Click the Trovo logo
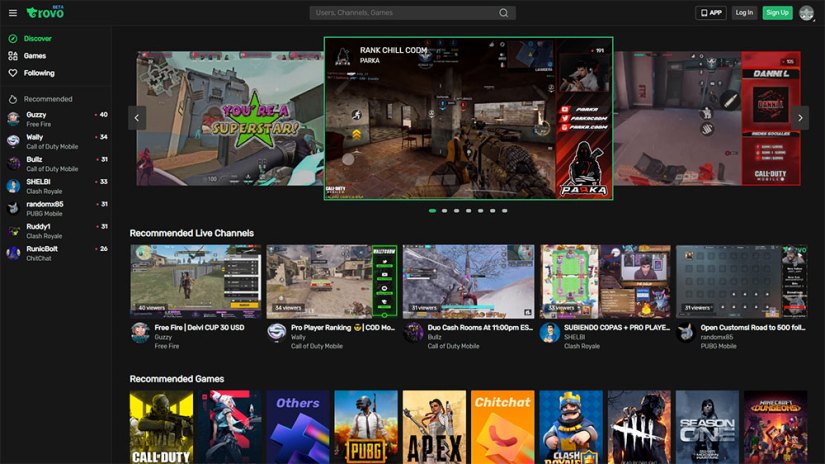 [46, 13]
